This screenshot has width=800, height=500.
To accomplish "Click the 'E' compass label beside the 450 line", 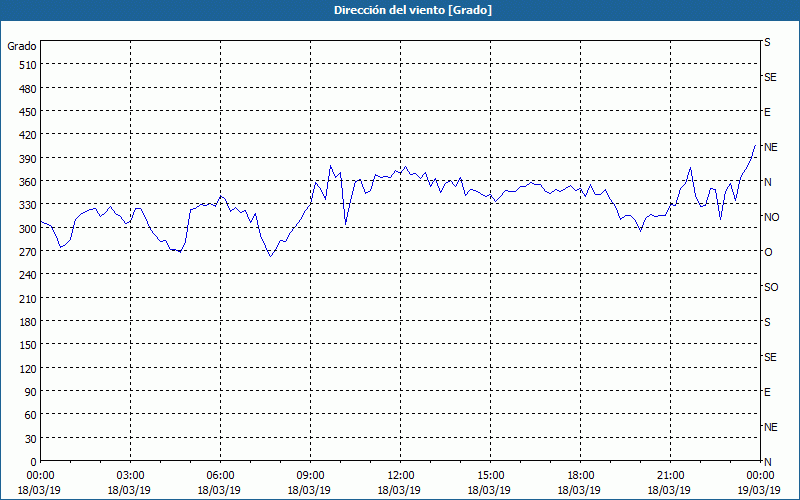I will [767, 112].
